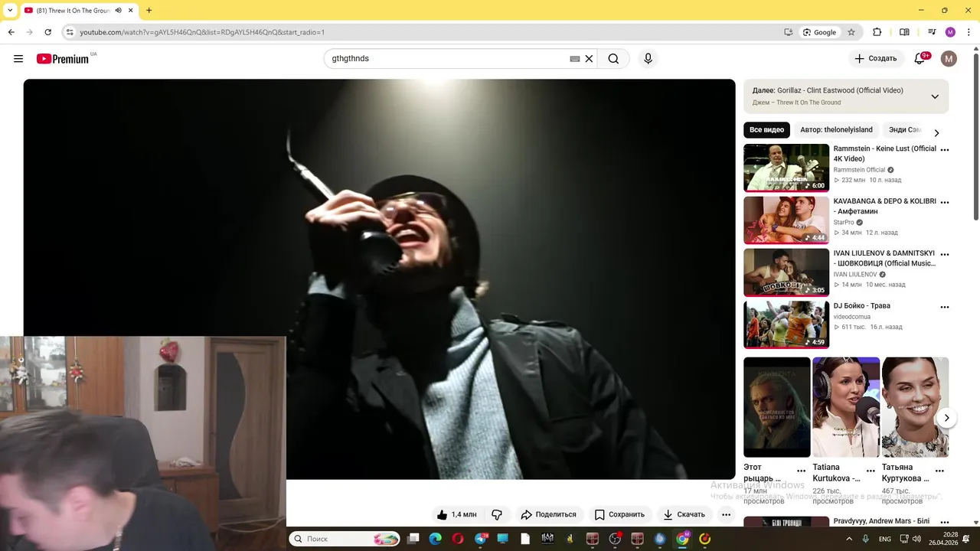Open Telegram from taskbar
980x551 pixels.
point(481,539)
